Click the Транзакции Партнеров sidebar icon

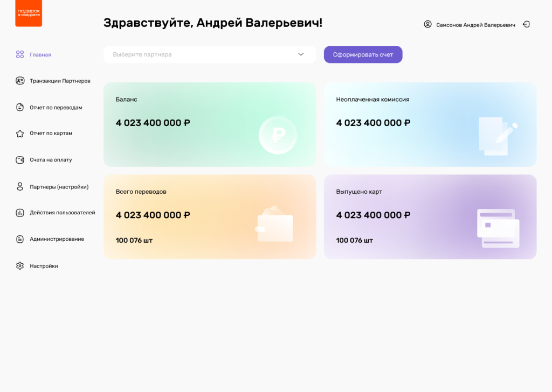pos(20,81)
